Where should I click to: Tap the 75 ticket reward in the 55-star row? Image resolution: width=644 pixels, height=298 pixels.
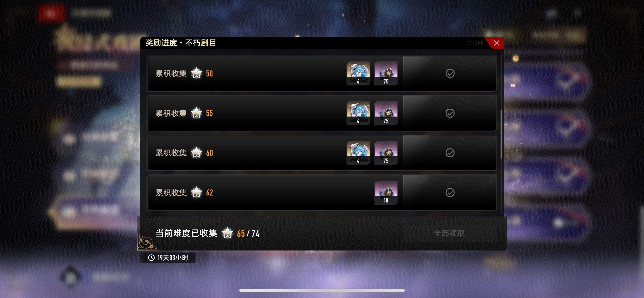pyautogui.click(x=386, y=113)
